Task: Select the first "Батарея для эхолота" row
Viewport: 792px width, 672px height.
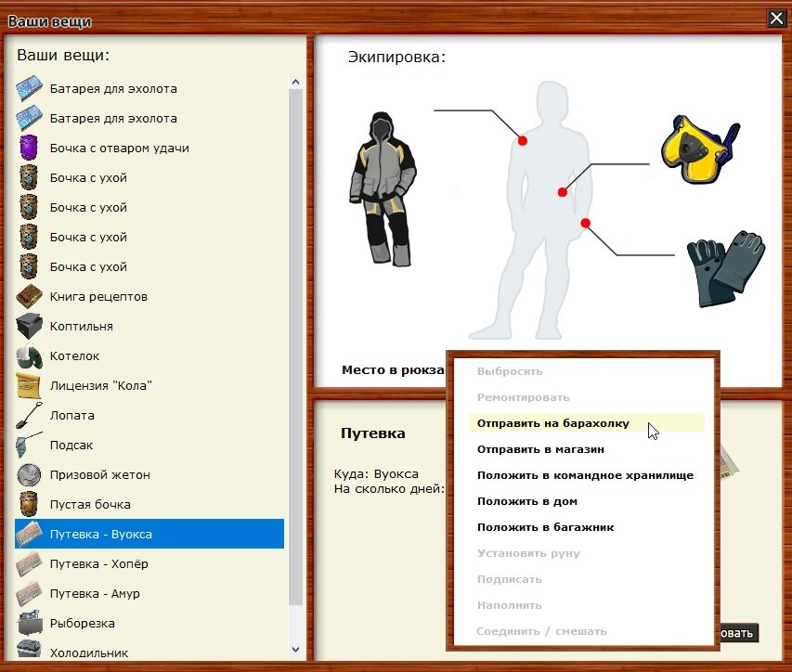Action: (149, 89)
